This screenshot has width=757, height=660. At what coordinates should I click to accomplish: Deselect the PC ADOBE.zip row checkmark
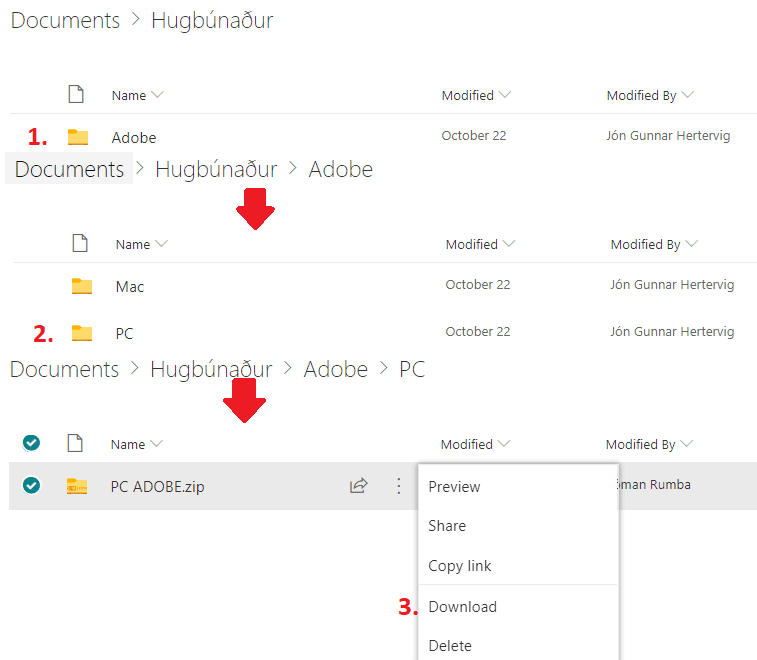[31, 485]
